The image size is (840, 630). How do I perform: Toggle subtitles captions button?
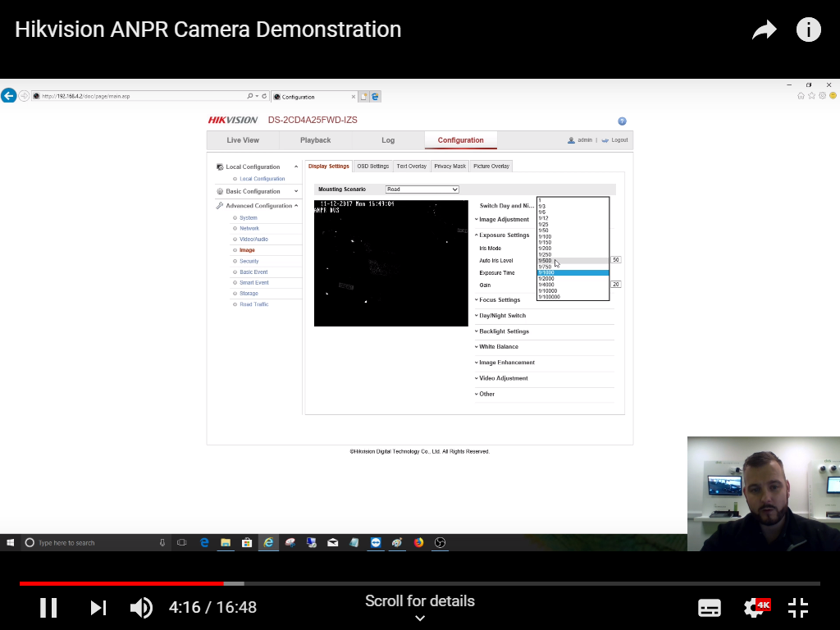[x=709, y=608]
